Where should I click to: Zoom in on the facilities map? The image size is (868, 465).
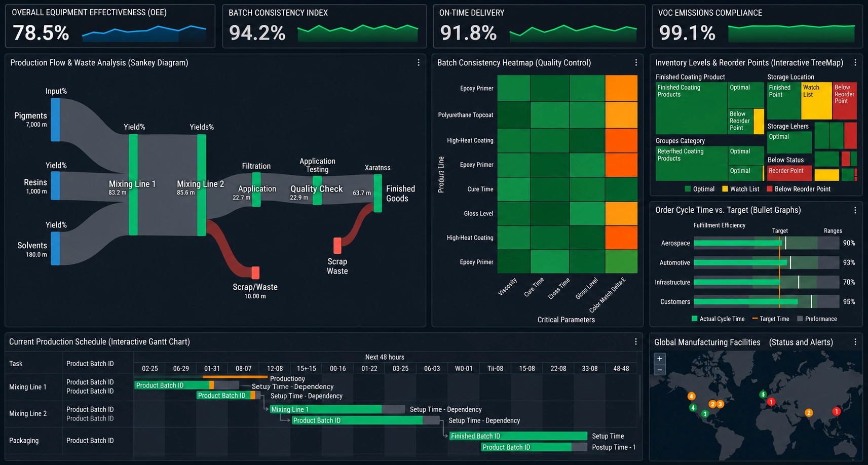(660, 358)
